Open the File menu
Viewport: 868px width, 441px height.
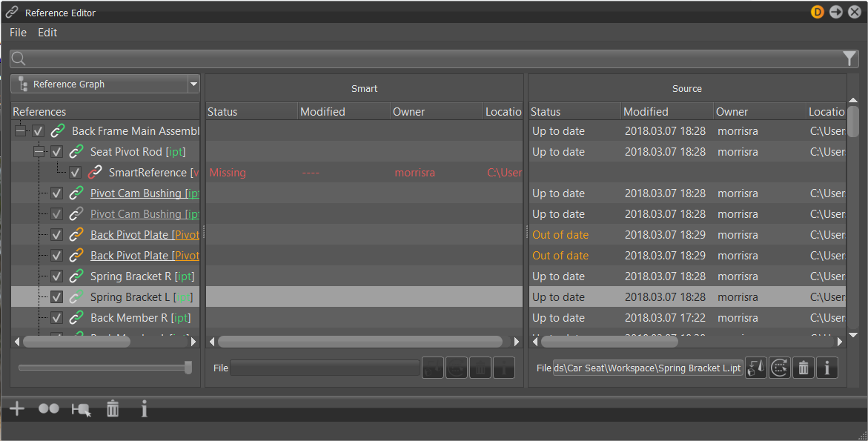[x=17, y=32]
